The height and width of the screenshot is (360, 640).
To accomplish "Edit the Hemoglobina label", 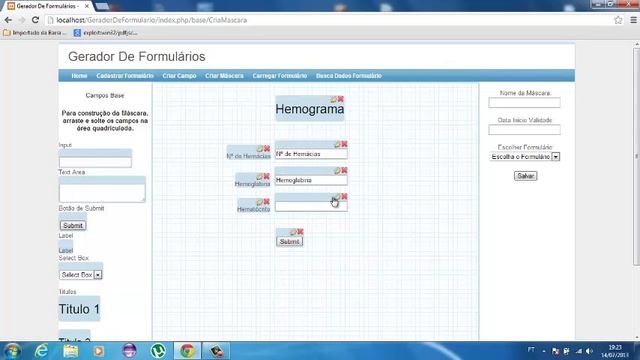I will [259, 176].
